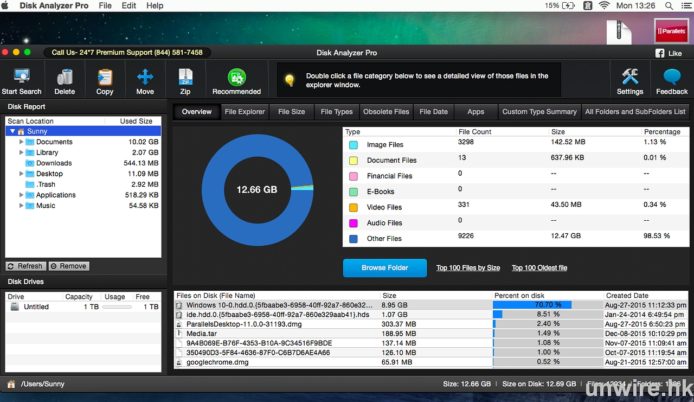Select the File Date tab
This screenshot has width=694, height=402.
[x=433, y=112]
